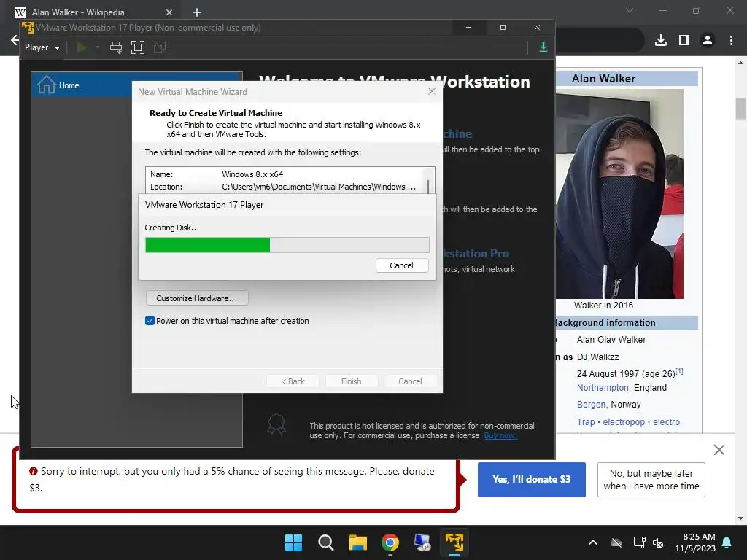Open File Explorer from taskbar
747x560 pixels.
(x=357, y=542)
